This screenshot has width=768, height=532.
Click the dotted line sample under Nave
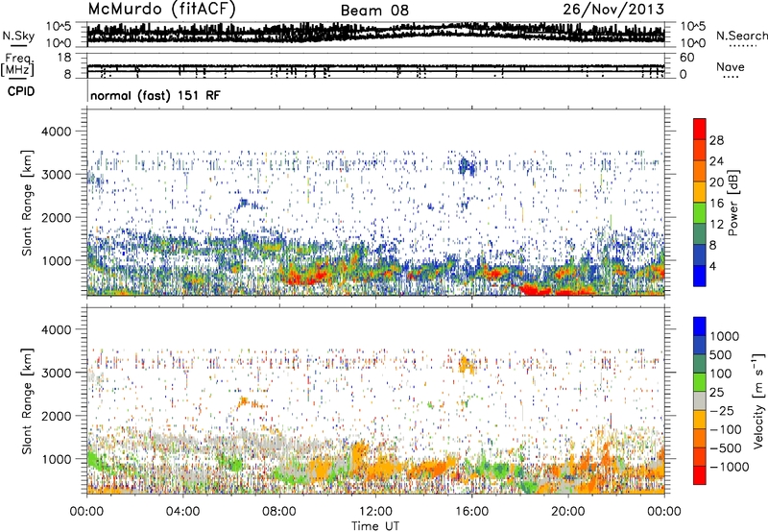pos(731,77)
